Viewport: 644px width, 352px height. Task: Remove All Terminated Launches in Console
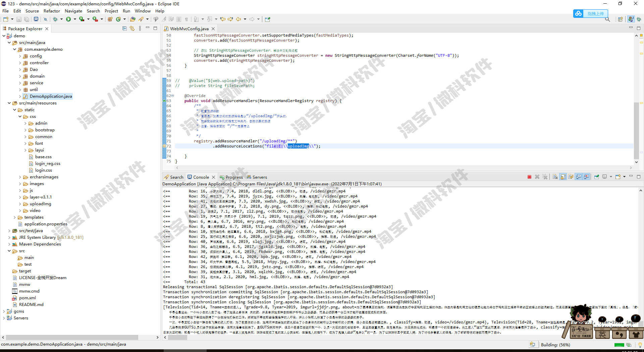(545, 177)
